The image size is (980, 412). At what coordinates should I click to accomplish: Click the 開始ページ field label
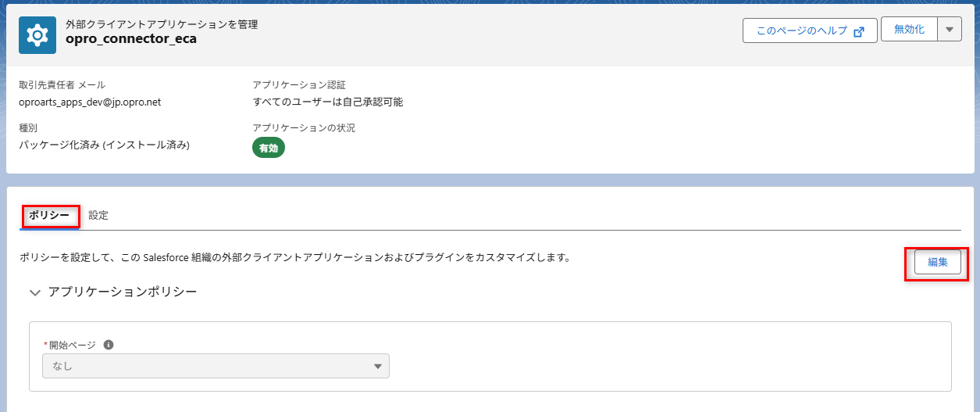pyautogui.click(x=72, y=345)
